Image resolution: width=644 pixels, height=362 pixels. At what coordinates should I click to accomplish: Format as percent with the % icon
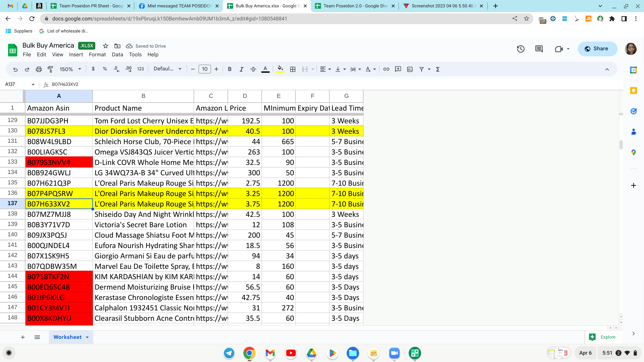pos(105,69)
